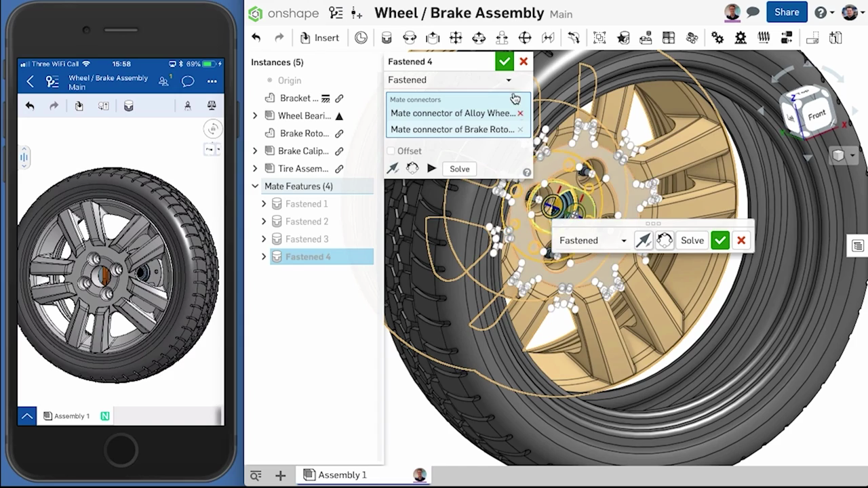Select the Rack and pinion relation tool

(x=741, y=38)
